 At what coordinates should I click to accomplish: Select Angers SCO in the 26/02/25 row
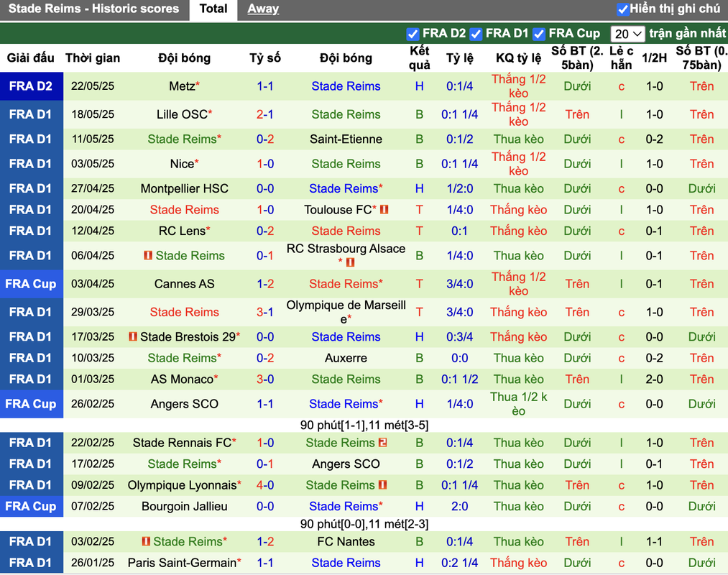[184, 404]
